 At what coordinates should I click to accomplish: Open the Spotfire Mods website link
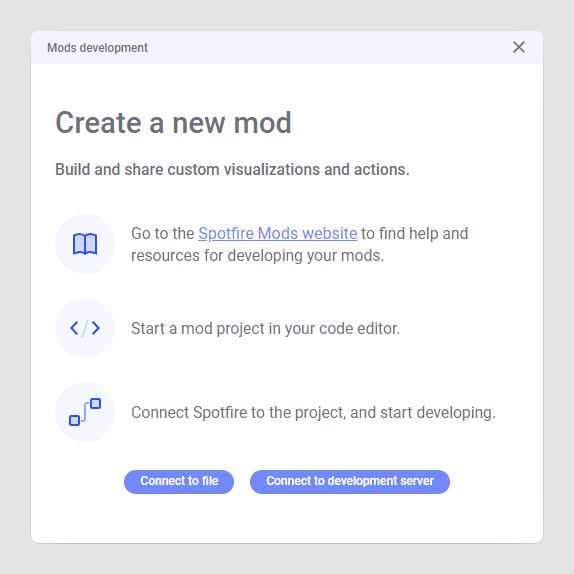[277, 234]
